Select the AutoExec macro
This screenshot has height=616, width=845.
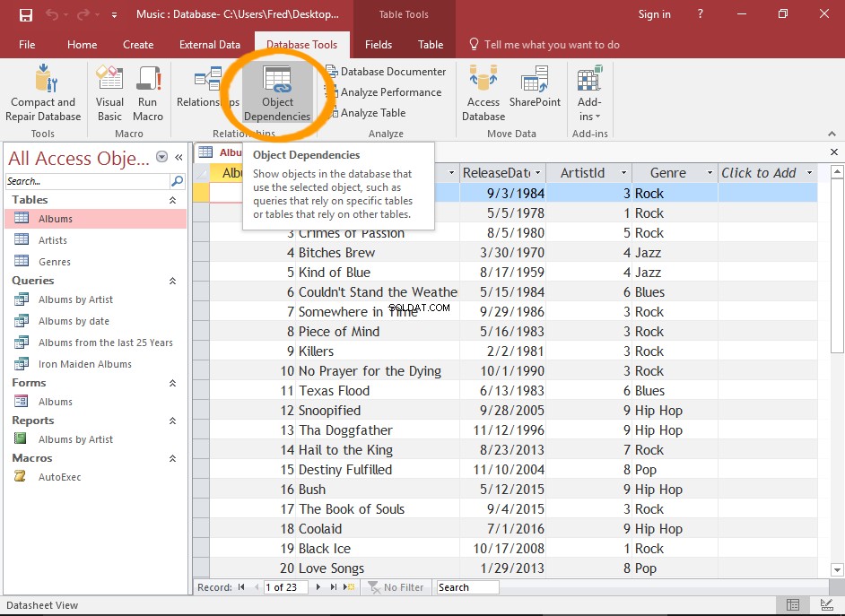pyautogui.click(x=96, y=477)
